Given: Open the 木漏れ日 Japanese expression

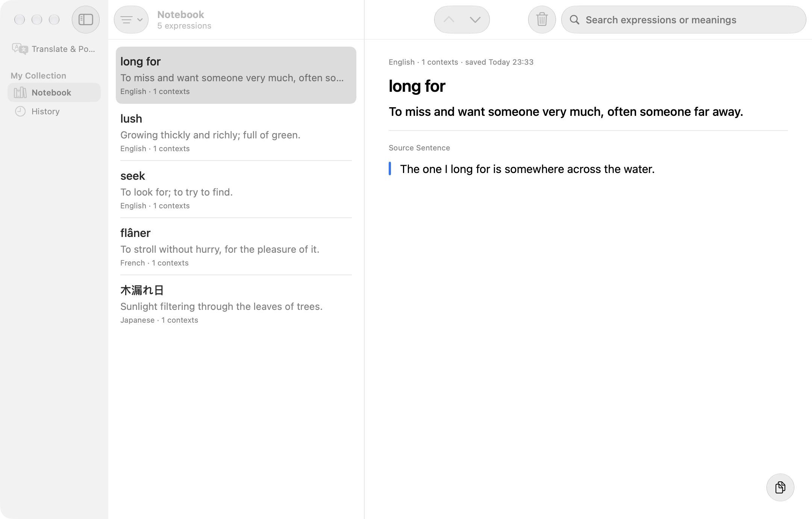Looking at the screenshot, I should point(236,304).
